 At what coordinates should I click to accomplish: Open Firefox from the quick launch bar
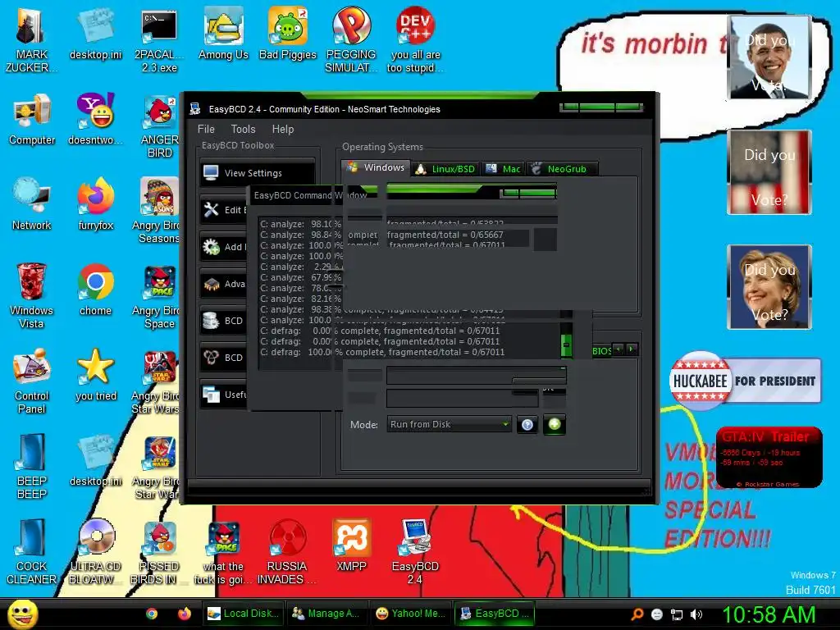click(185, 614)
